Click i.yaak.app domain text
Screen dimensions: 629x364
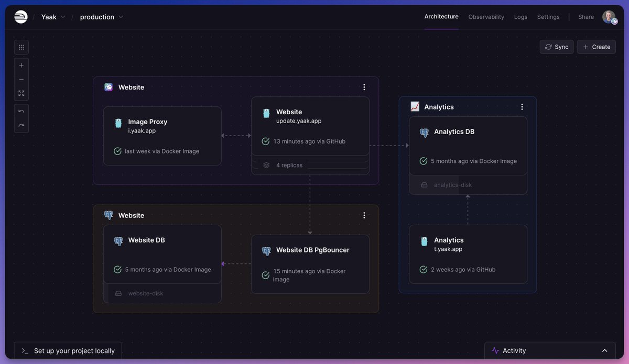click(142, 131)
